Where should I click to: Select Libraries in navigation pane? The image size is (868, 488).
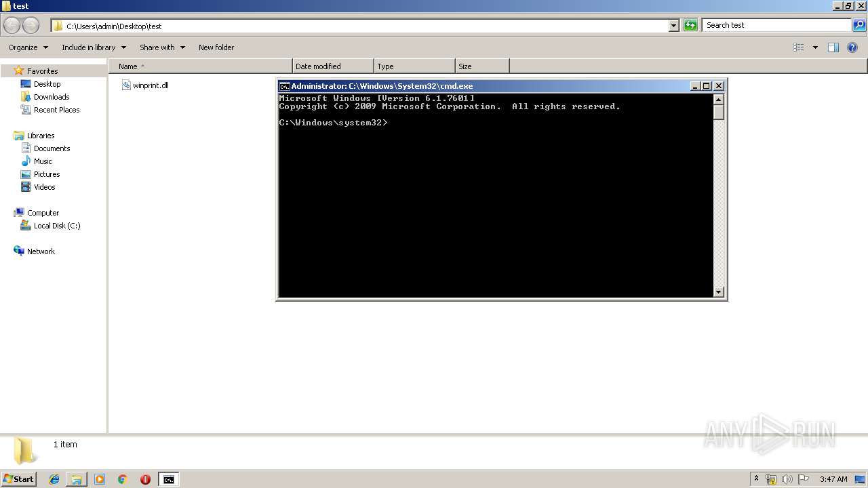point(41,136)
